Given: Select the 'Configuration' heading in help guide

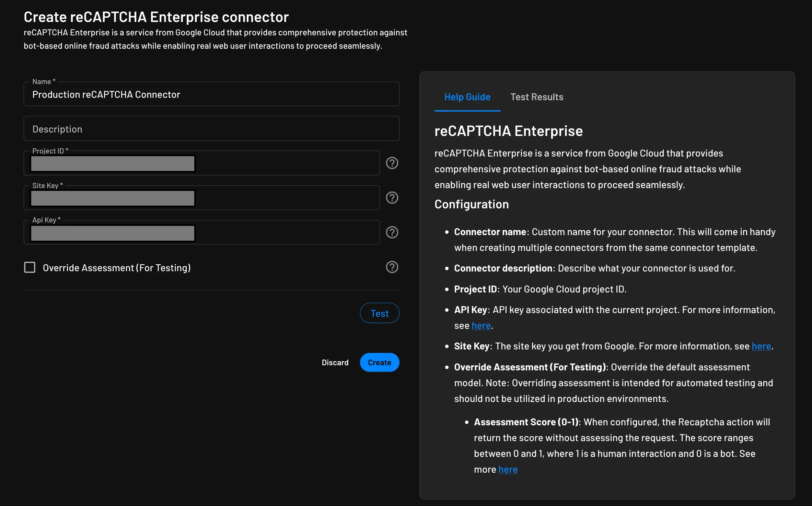Looking at the screenshot, I should click(472, 205).
